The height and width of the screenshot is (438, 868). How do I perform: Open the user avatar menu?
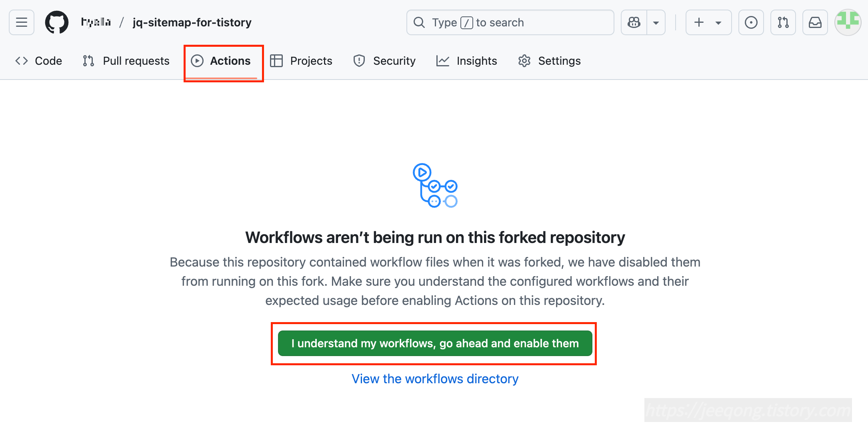pos(848,22)
